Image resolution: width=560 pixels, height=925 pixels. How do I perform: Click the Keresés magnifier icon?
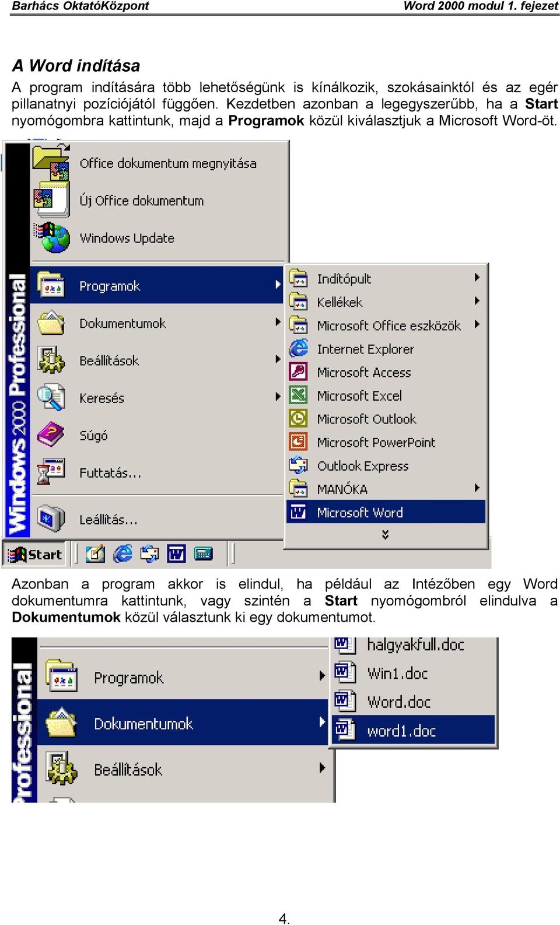(51, 397)
